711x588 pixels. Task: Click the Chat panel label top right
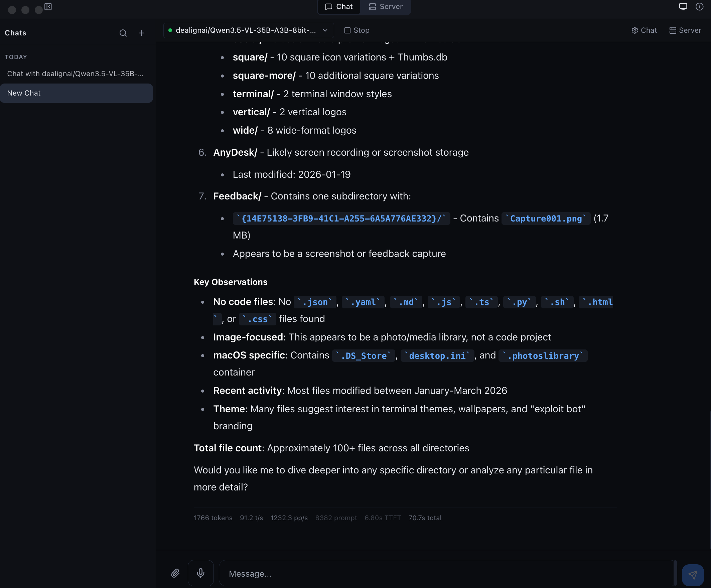pyautogui.click(x=648, y=30)
